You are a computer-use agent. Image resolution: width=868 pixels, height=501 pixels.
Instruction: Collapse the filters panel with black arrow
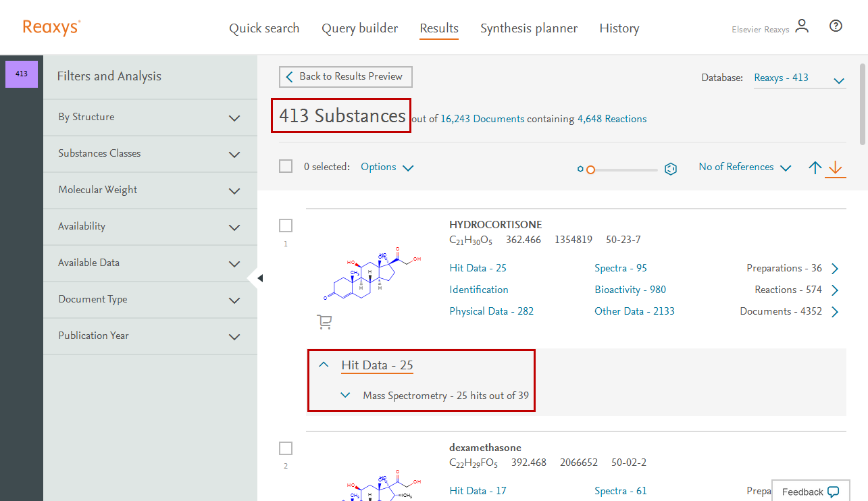[260, 278]
